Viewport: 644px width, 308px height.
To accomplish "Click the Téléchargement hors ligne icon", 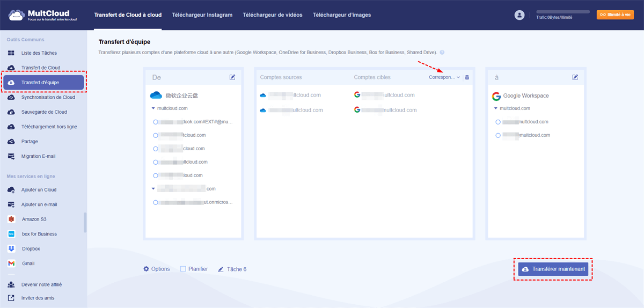I will point(11,127).
